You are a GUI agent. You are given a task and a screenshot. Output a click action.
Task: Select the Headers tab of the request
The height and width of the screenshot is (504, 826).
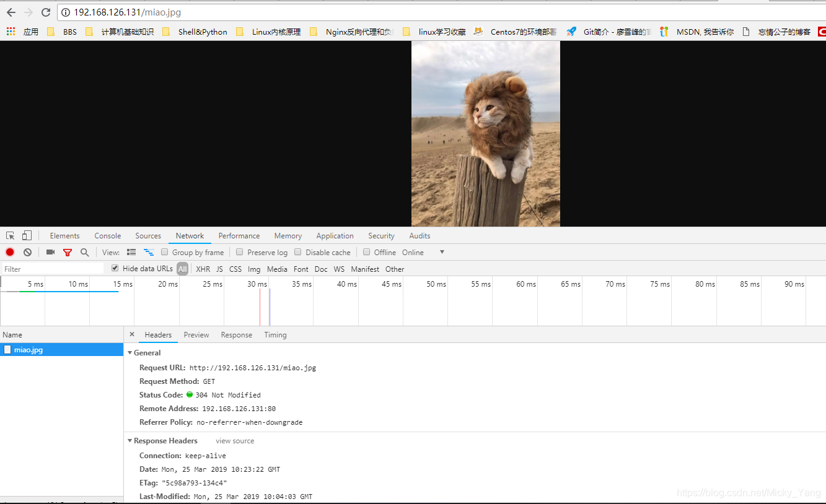[158, 335]
